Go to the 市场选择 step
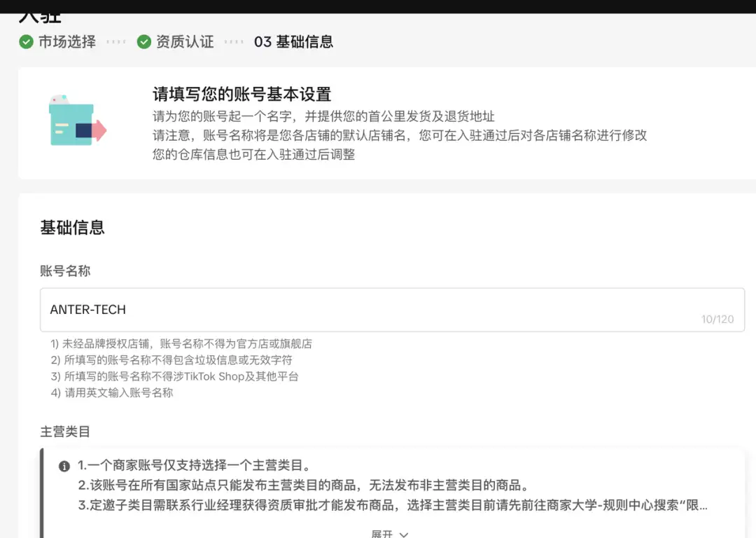 pos(66,42)
